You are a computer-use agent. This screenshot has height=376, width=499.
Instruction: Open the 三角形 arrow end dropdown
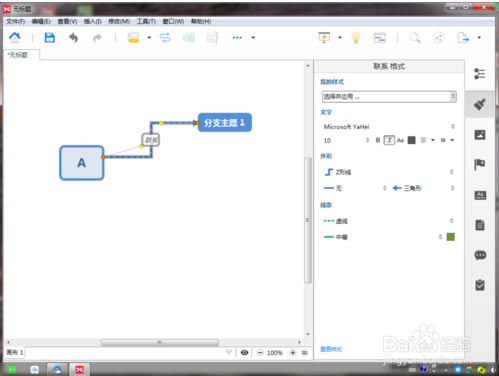pos(423,188)
